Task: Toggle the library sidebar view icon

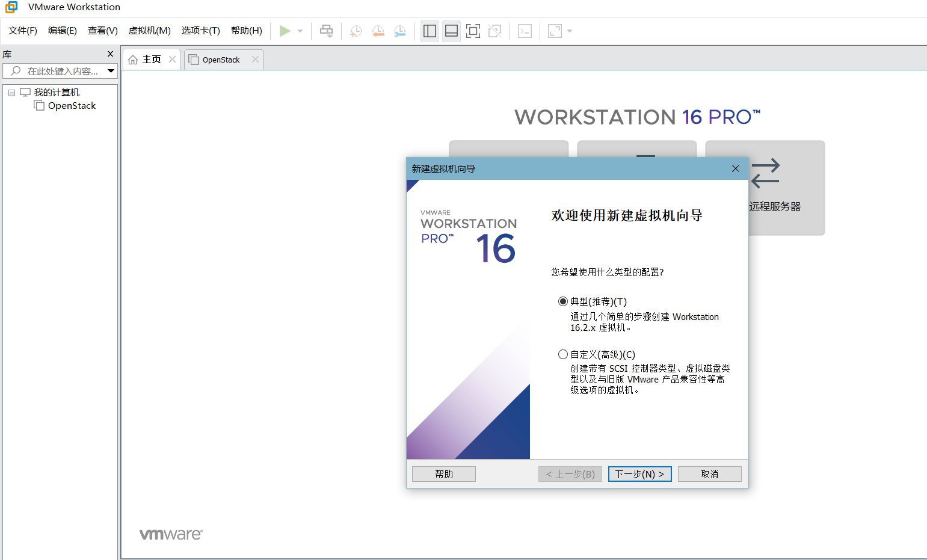Action: click(430, 31)
